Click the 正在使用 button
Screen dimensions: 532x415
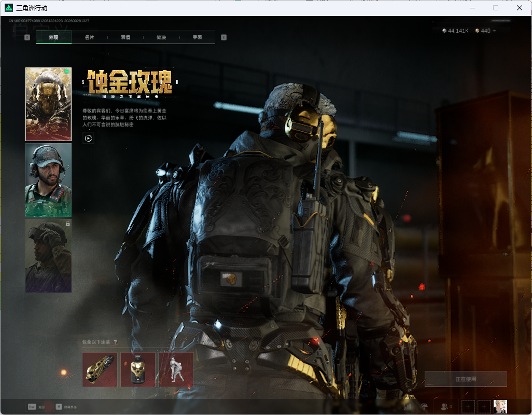point(466,379)
